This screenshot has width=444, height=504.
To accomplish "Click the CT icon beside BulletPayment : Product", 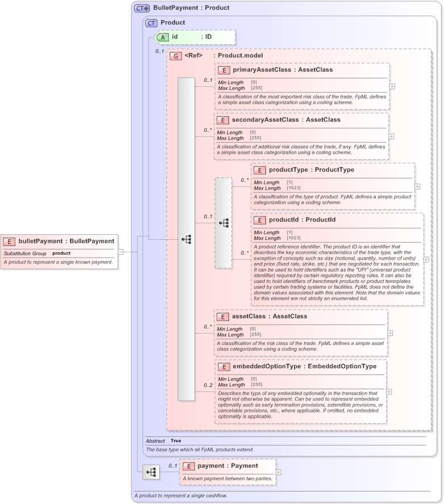I will click(142, 9).
